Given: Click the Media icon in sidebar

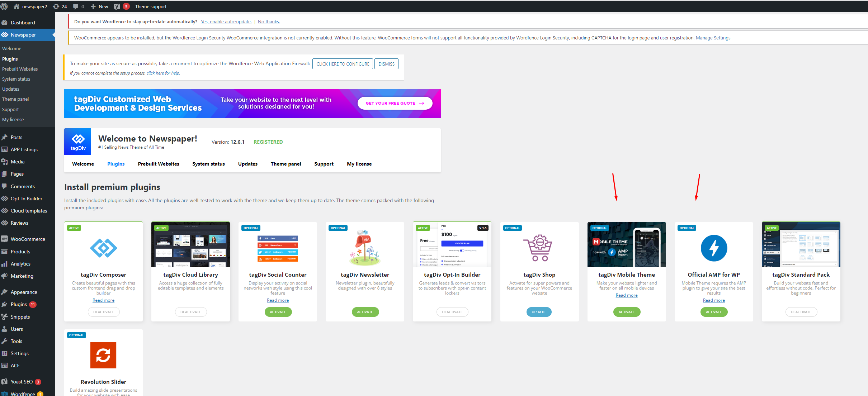Looking at the screenshot, I should pyautogui.click(x=4, y=162).
